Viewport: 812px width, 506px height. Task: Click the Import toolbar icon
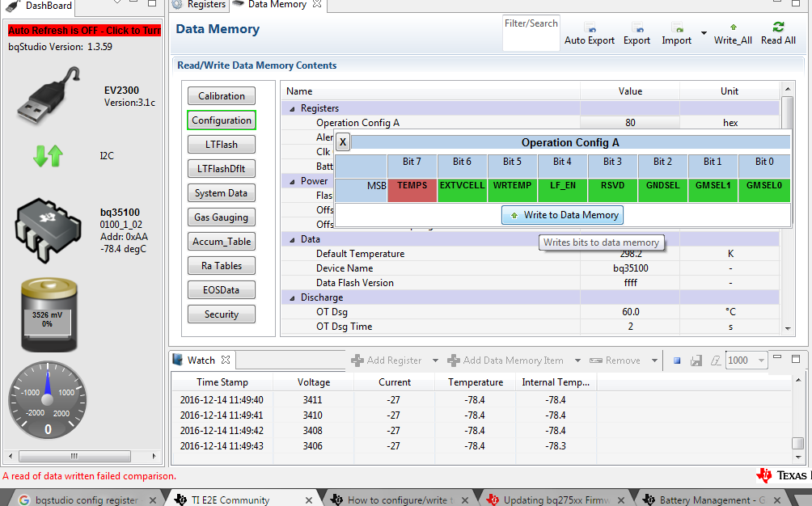point(677,27)
